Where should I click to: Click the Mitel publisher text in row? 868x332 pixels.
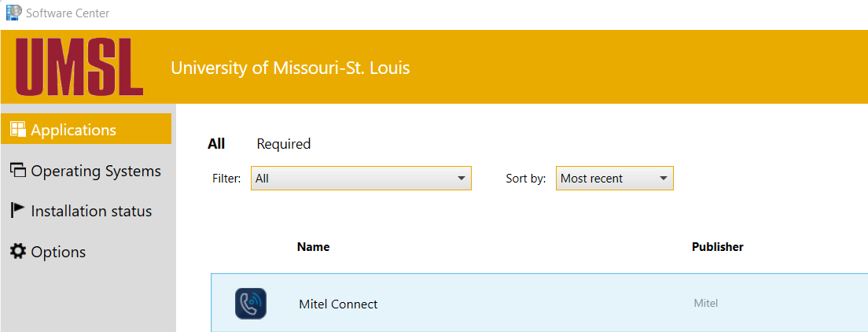tap(705, 303)
